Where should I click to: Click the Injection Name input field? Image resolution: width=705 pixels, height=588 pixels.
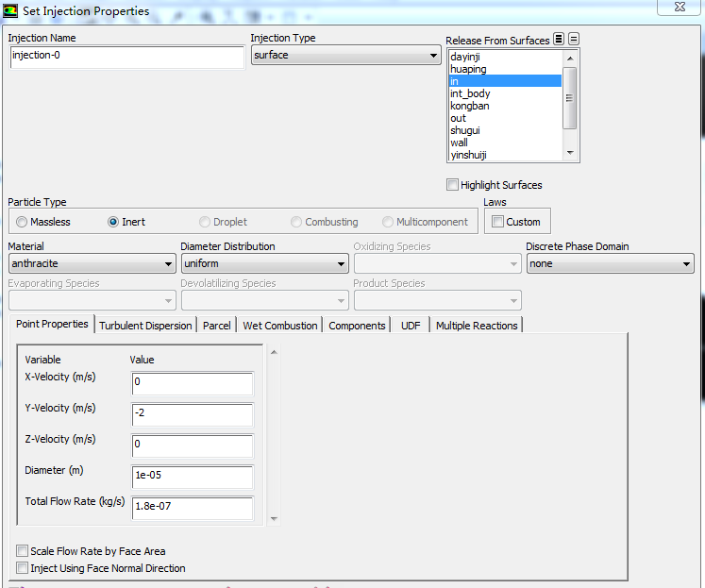click(127, 57)
